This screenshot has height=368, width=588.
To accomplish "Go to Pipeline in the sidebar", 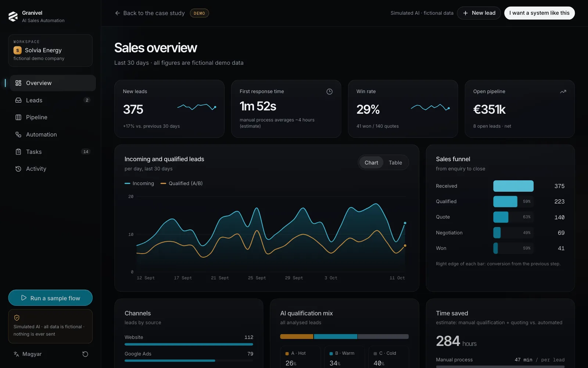I will click(53, 117).
